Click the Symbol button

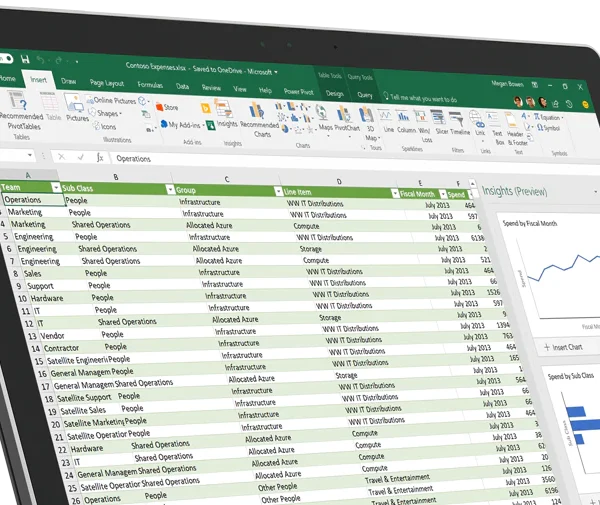[548, 128]
